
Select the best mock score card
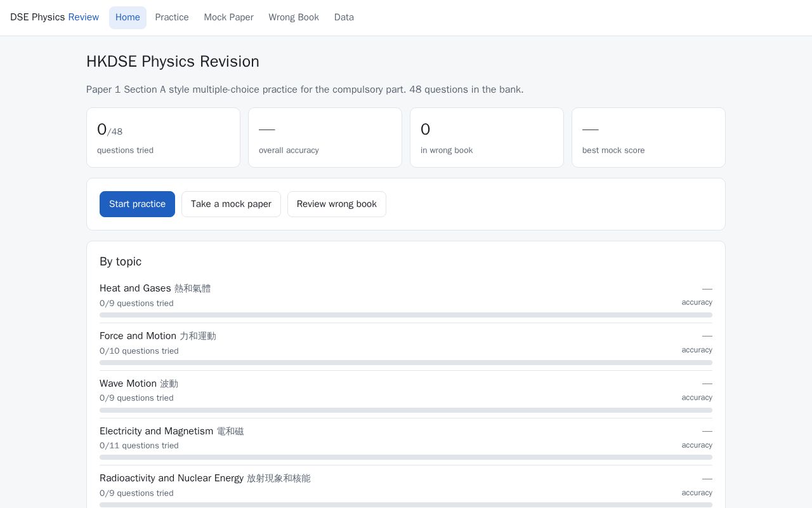(648, 137)
